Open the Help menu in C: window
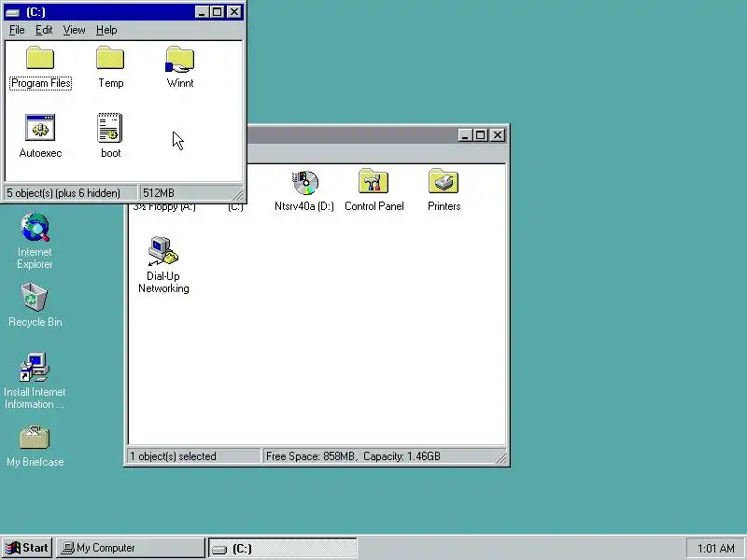This screenshot has height=560, width=747. coord(106,30)
